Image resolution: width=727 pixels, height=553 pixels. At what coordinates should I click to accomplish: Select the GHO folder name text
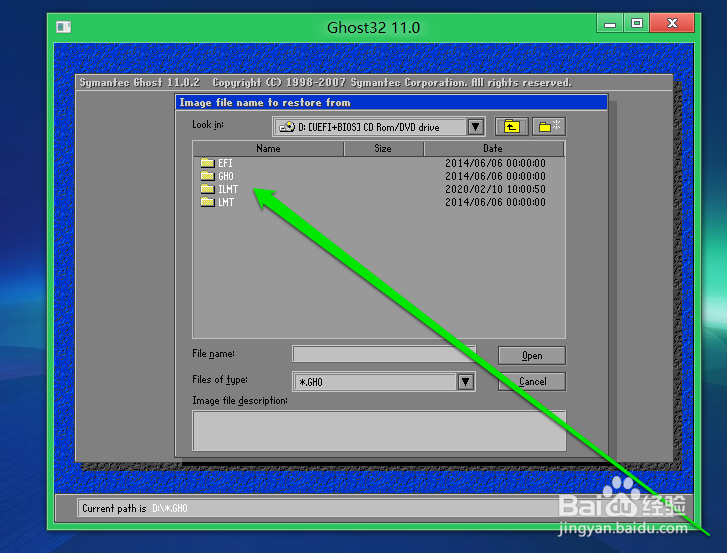[226, 176]
